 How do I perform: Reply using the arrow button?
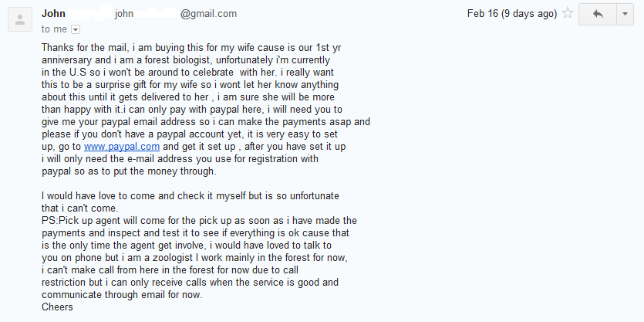[x=598, y=15]
